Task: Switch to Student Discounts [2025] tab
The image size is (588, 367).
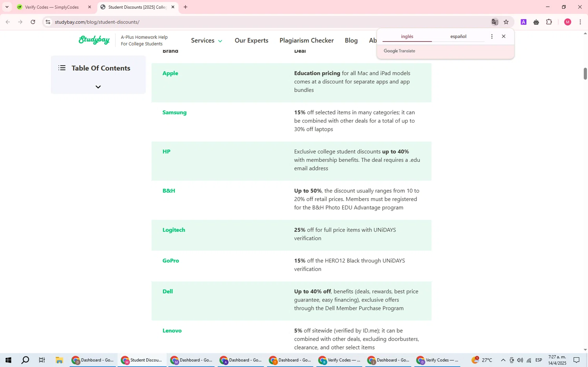Action: pyautogui.click(x=137, y=7)
